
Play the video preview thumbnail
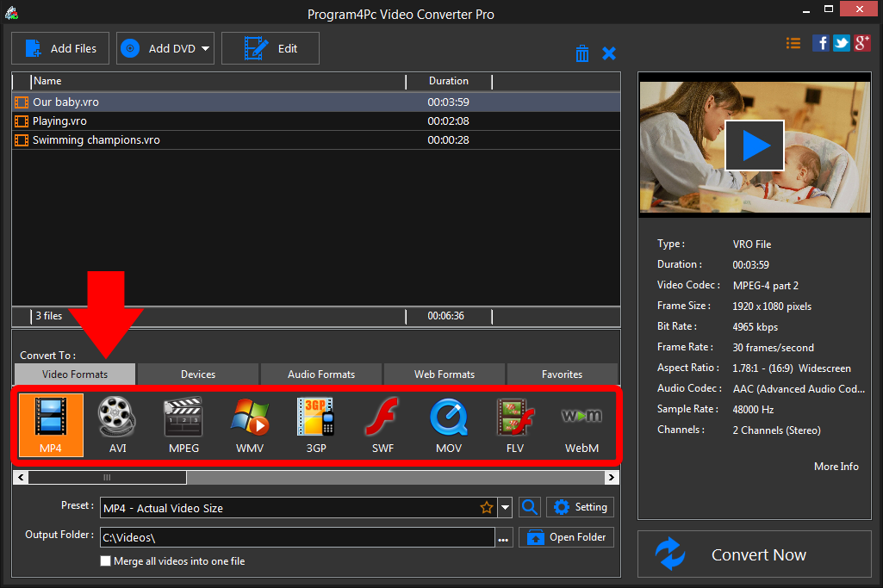[754, 145]
